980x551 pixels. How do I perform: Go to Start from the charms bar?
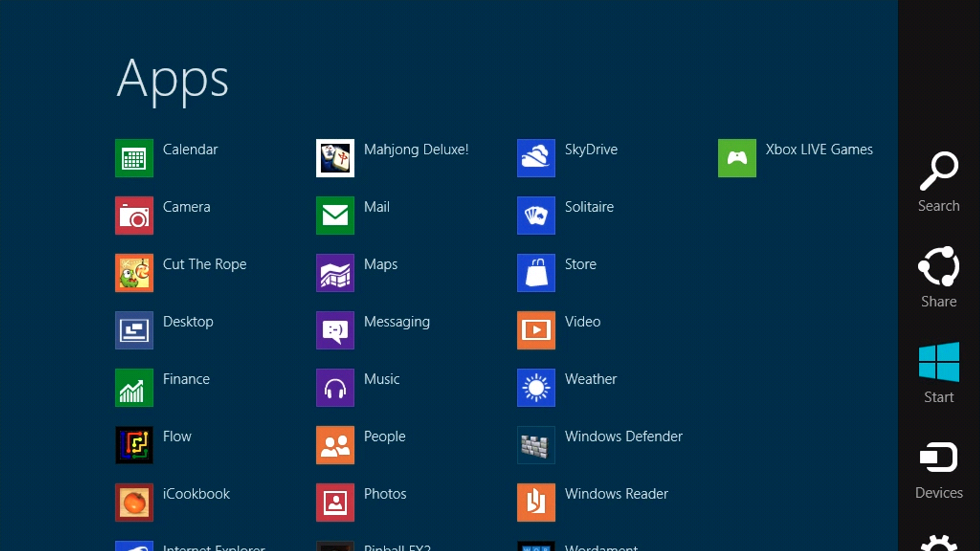click(x=939, y=373)
